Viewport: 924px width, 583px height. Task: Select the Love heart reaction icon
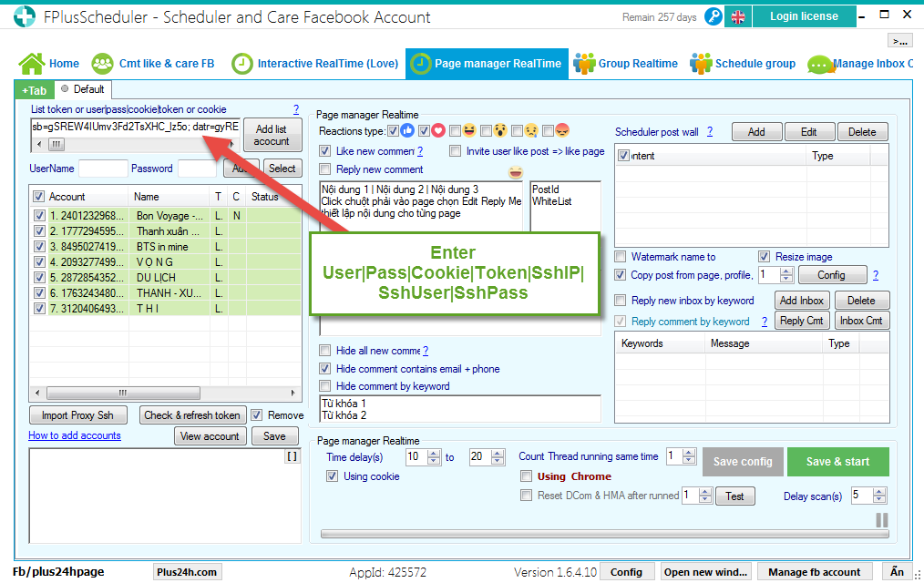pos(437,131)
